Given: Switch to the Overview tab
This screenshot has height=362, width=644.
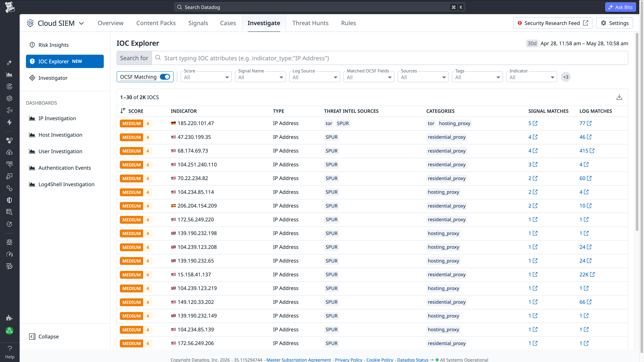Looking at the screenshot, I should [111, 23].
